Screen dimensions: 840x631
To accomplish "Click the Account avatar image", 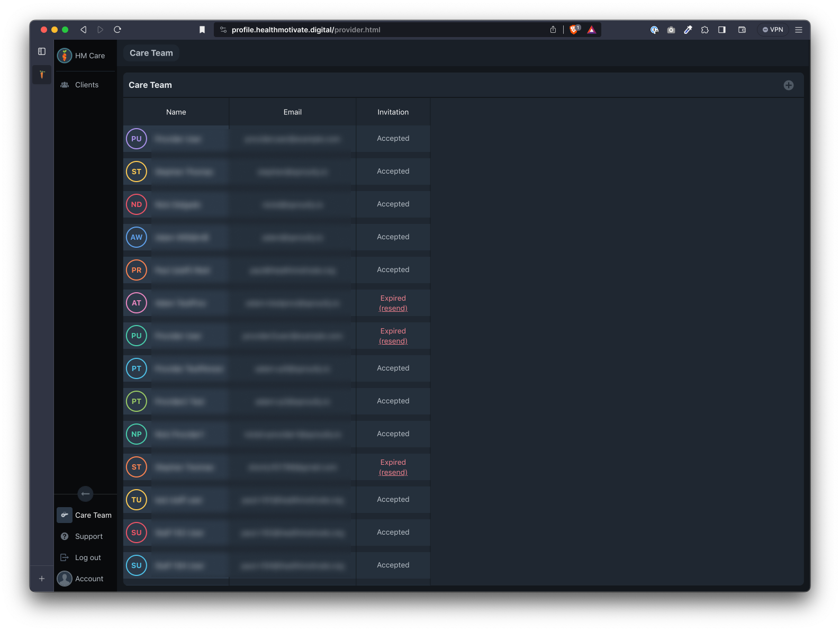I will click(65, 579).
